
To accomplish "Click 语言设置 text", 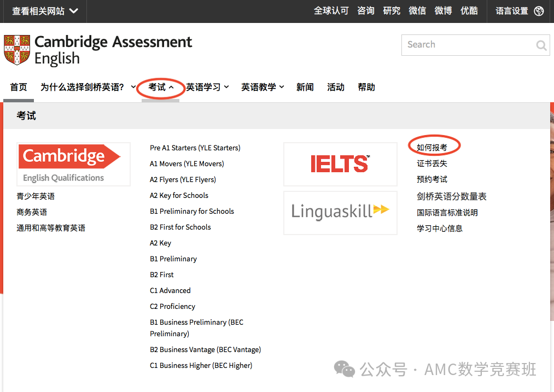I will click(x=511, y=11).
